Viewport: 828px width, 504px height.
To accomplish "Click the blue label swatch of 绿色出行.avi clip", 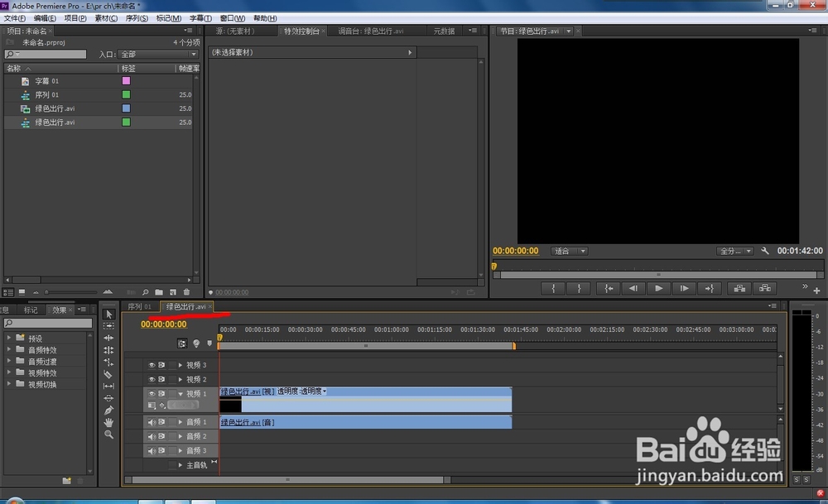I will 126,108.
